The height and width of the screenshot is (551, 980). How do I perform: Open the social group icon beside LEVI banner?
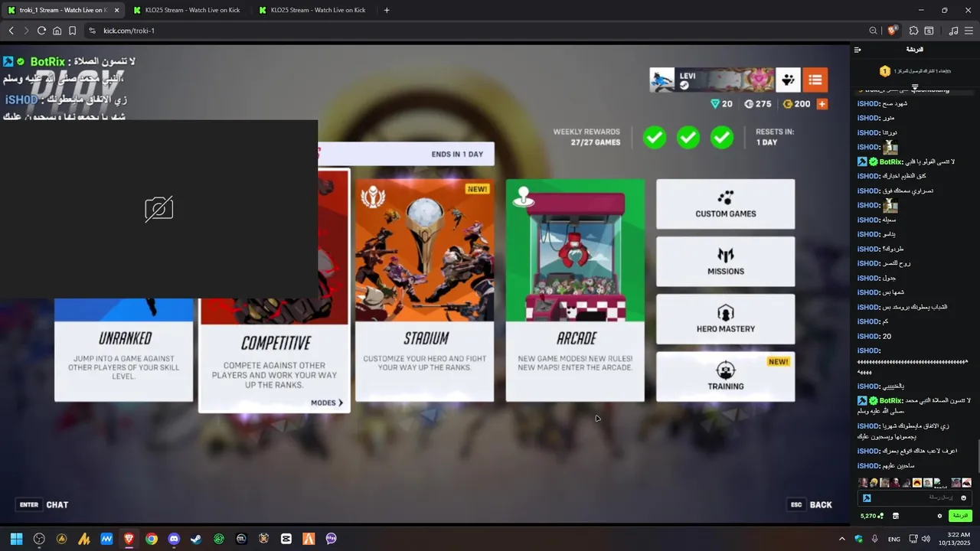[x=788, y=80]
